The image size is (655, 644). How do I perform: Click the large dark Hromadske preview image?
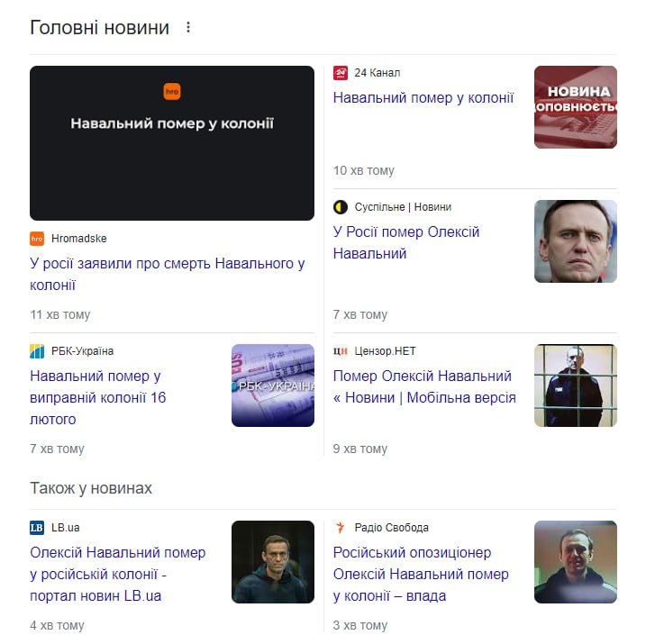172,143
